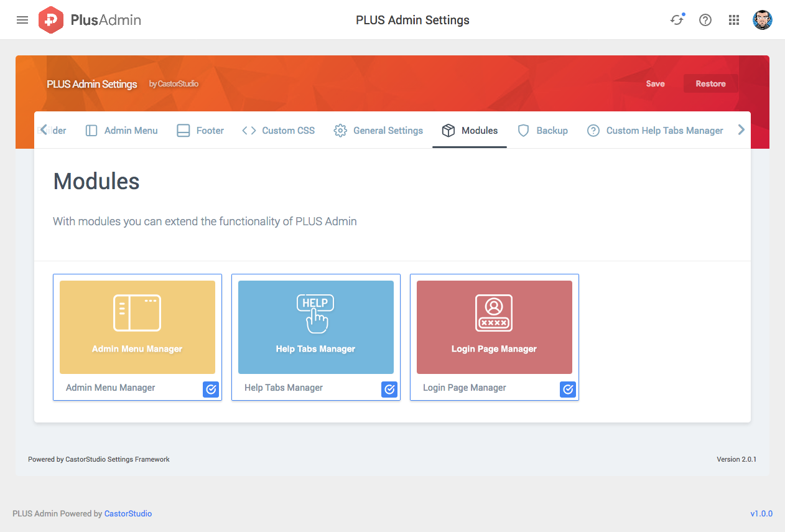Select the Backup tab
This screenshot has width=785, height=532.
pyautogui.click(x=543, y=131)
